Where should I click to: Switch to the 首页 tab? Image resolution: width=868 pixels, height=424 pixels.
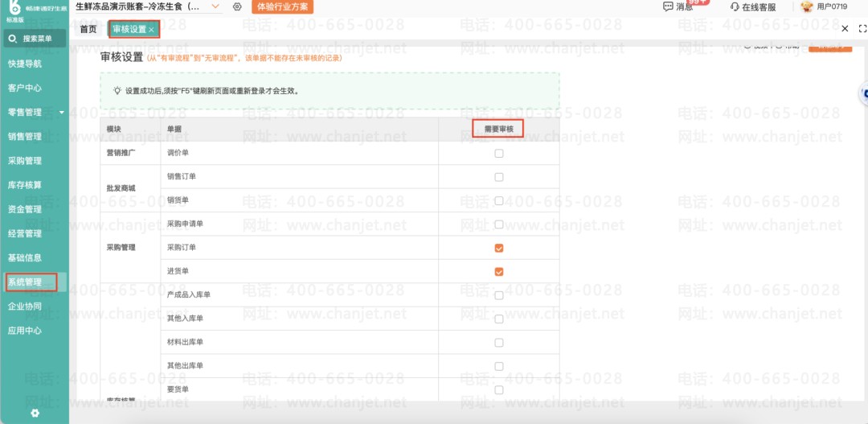point(88,30)
